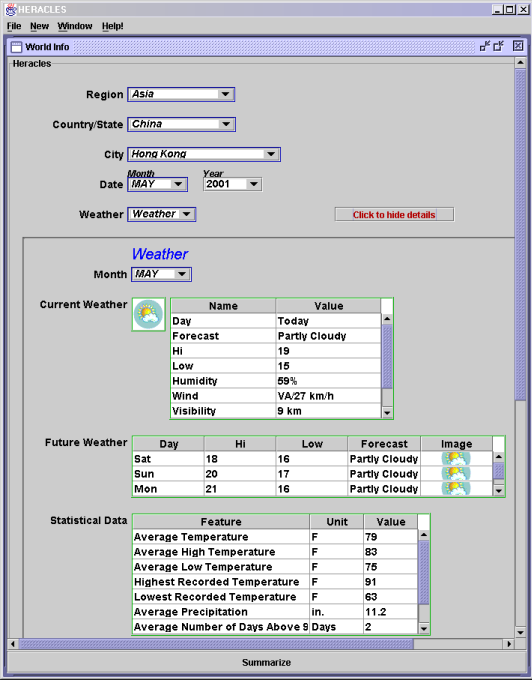
Task: Click Statistical Data table scroll down arrow
Action: tap(423, 629)
